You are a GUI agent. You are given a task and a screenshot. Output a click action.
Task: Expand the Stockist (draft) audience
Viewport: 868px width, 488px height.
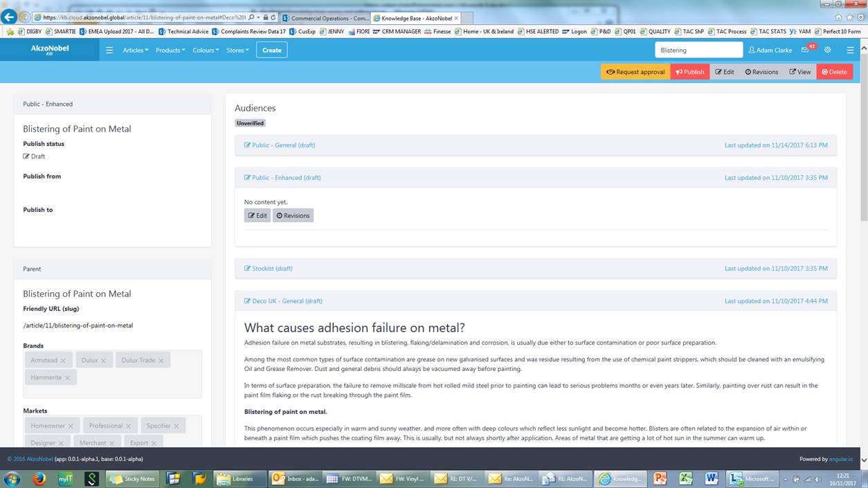pos(536,268)
